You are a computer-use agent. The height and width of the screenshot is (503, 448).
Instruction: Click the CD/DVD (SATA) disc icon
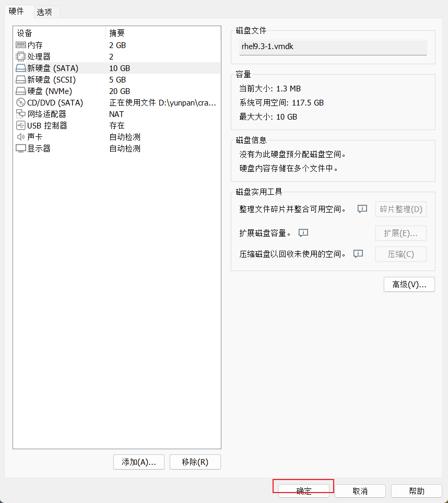(21, 103)
